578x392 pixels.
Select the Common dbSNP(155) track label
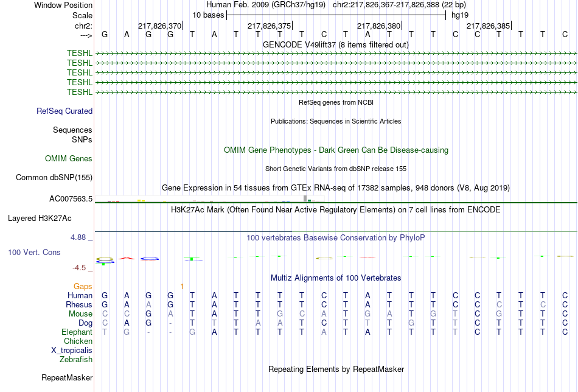[x=54, y=177]
